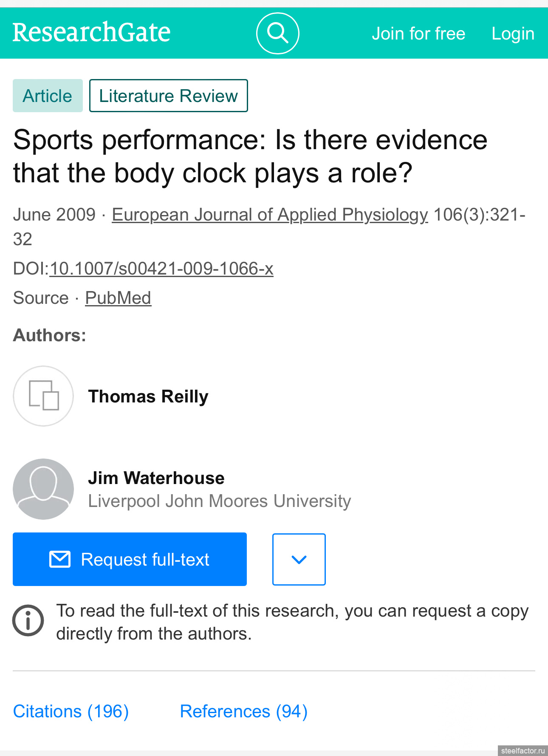
Task: Click the search magnifier icon
Action: coord(277,33)
